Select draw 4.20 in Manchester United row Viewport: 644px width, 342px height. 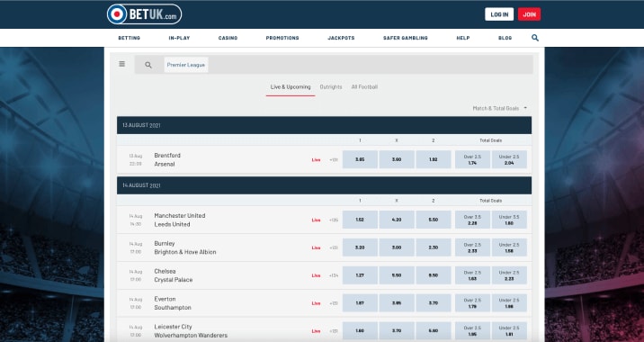click(397, 220)
